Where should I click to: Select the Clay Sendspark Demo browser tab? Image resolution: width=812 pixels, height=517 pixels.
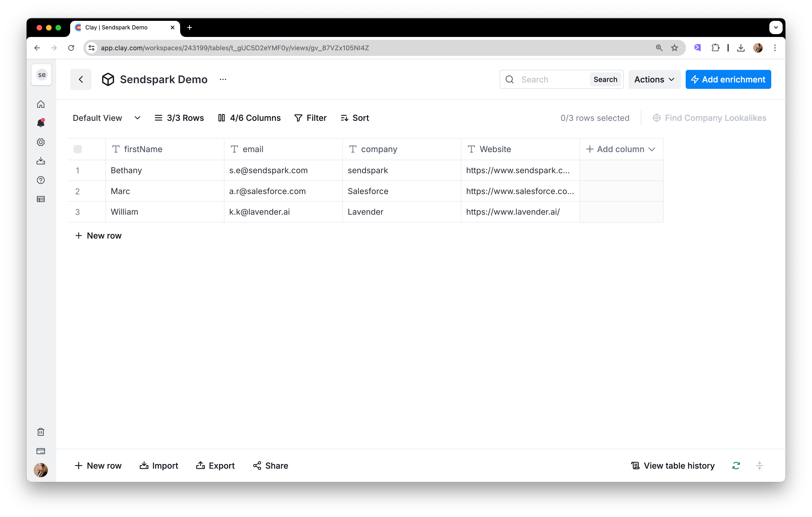coord(125,28)
